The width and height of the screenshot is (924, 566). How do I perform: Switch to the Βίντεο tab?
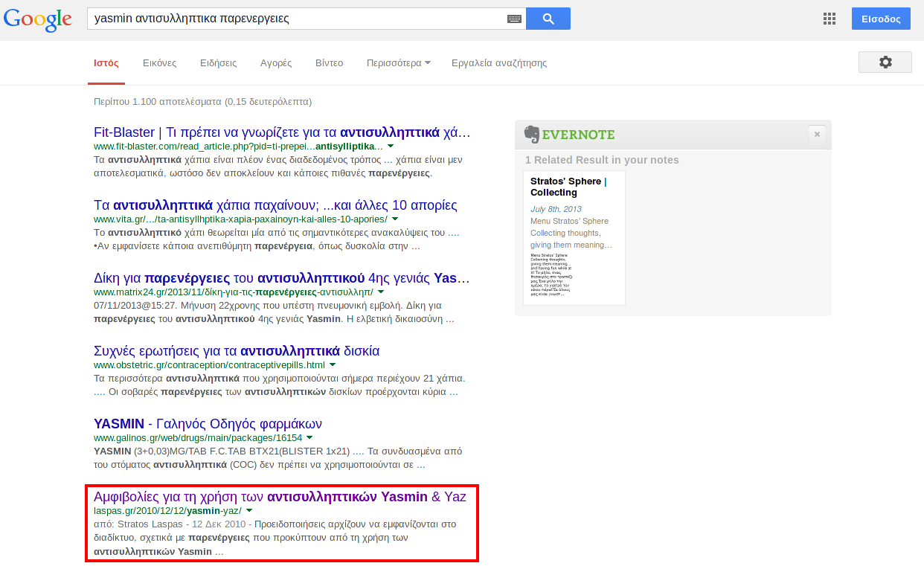329,63
